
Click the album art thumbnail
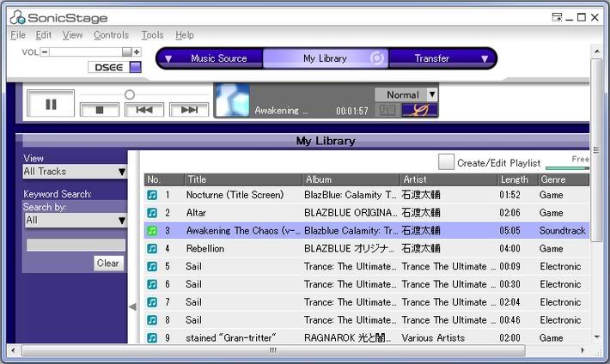coord(233,100)
